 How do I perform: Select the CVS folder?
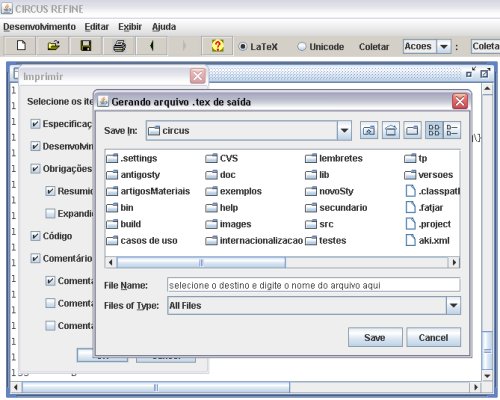coord(222,158)
